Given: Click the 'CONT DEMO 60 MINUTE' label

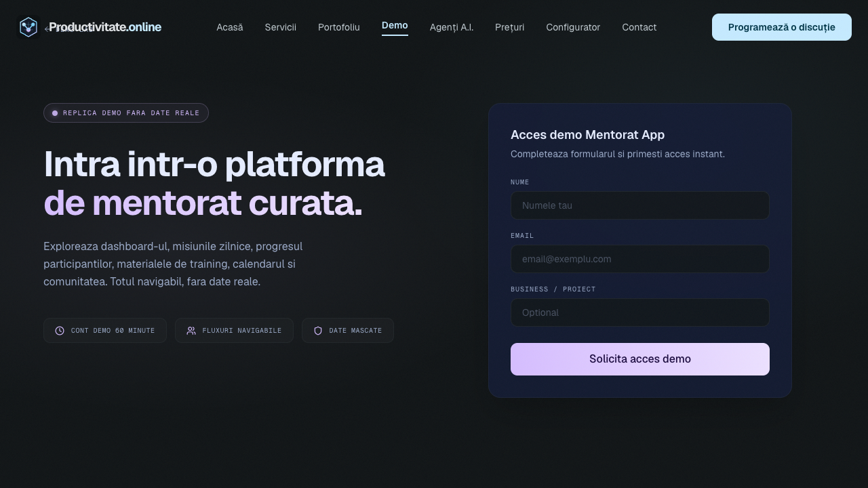Looking at the screenshot, I should 113,331.
